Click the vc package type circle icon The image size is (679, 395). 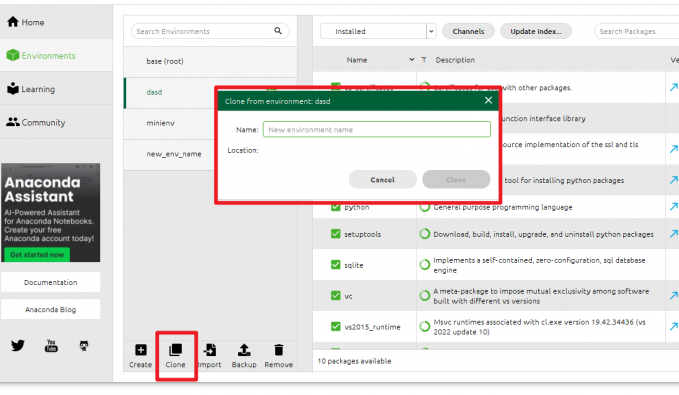[425, 295]
